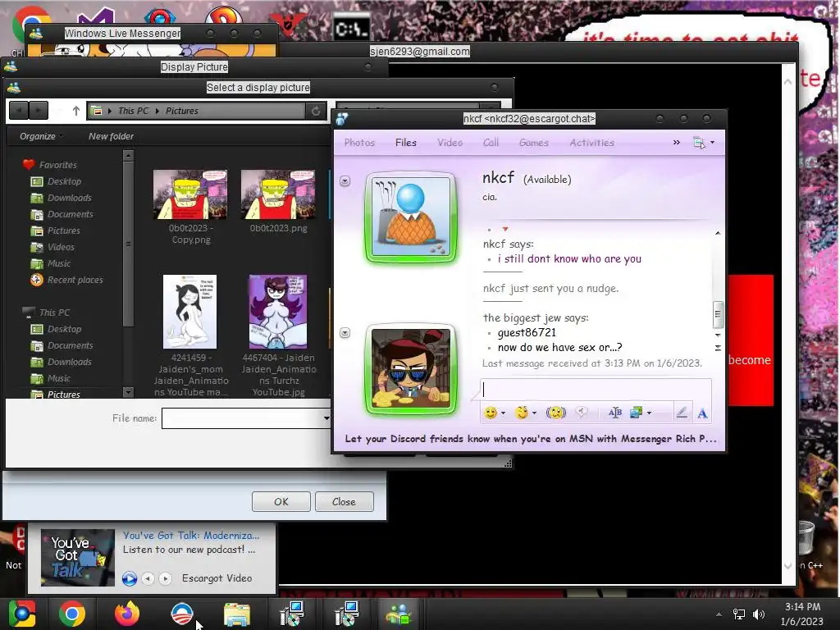Click the folder tree scroll down arrow

(128, 392)
